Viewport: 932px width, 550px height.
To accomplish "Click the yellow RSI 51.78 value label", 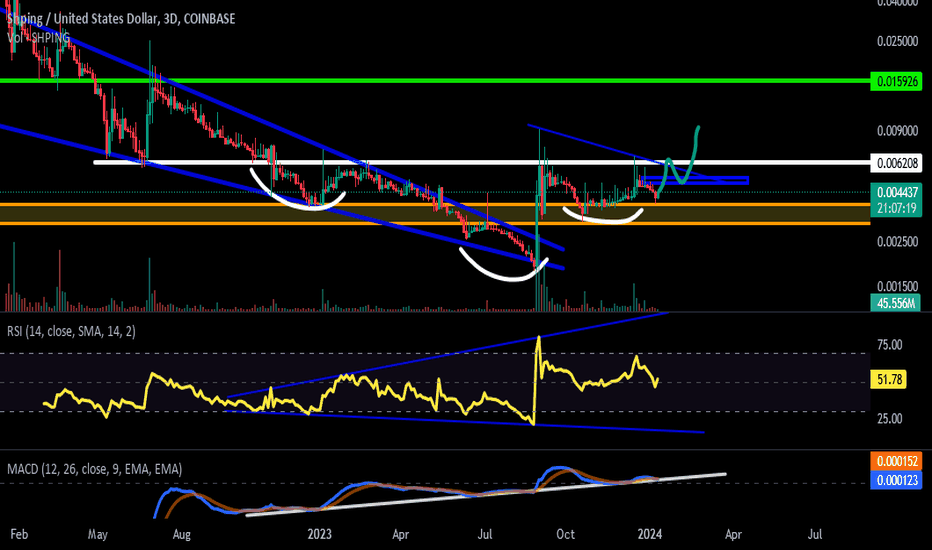I will 889,379.
